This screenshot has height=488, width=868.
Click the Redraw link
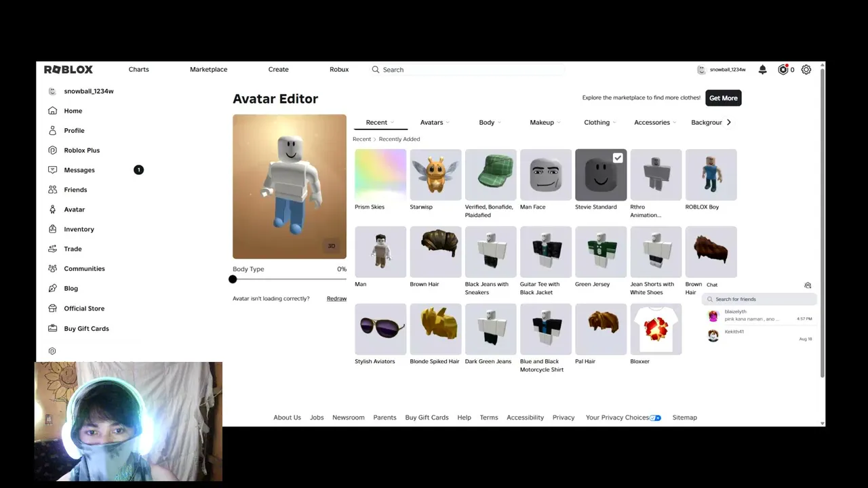(336, 299)
